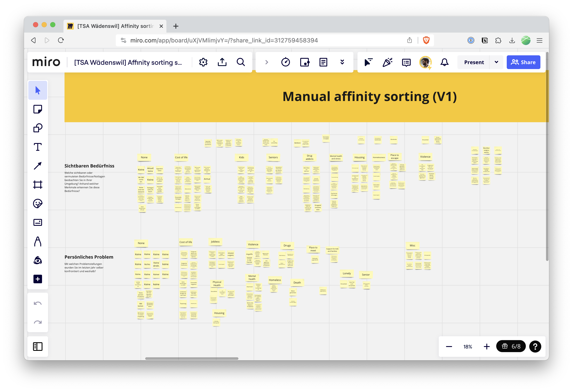Click the miro logo

coord(46,62)
